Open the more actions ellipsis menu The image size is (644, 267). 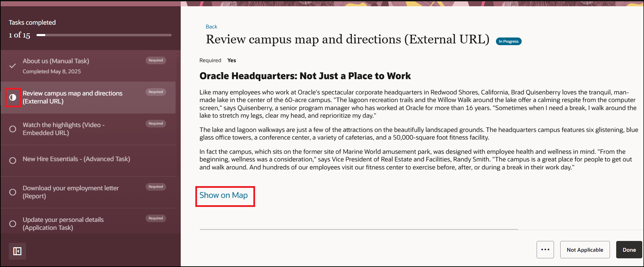(545, 250)
